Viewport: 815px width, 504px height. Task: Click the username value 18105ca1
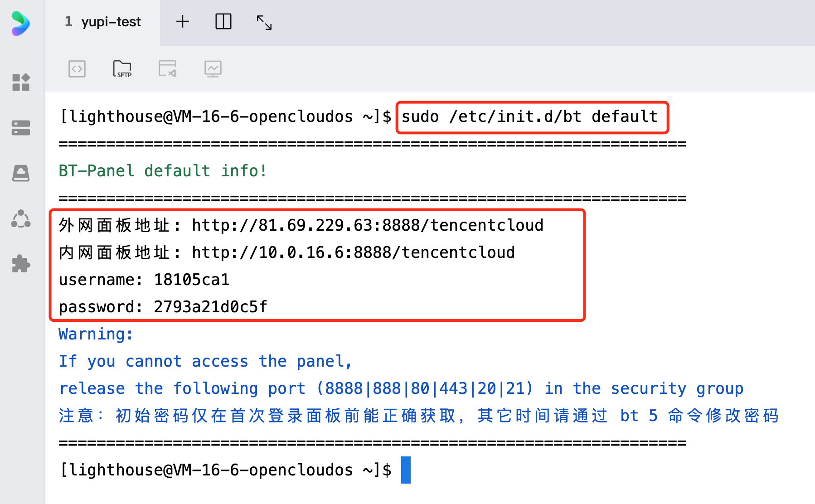tap(191, 280)
